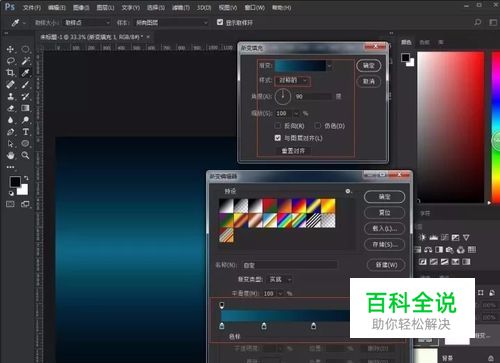
Task: Select the Pen tool
Action: click(x=10, y=132)
